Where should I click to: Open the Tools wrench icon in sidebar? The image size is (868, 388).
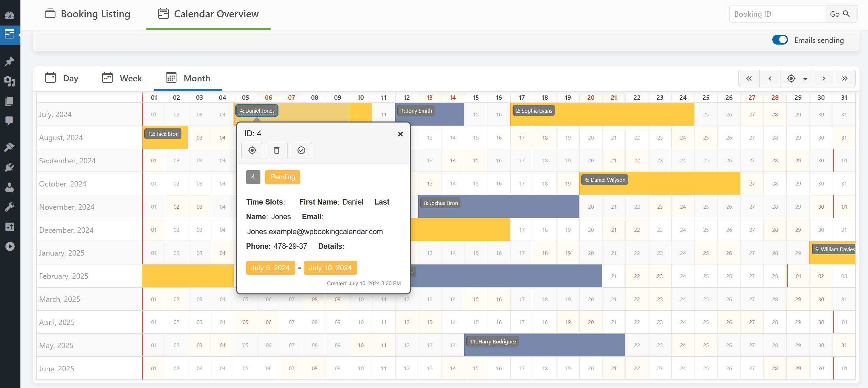tap(10, 207)
